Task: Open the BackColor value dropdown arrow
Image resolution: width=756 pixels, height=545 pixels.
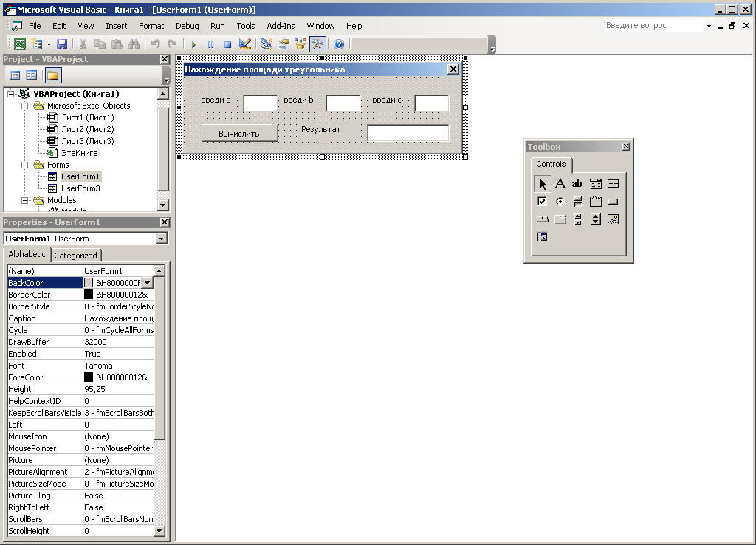Action: [x=148, y=283]
